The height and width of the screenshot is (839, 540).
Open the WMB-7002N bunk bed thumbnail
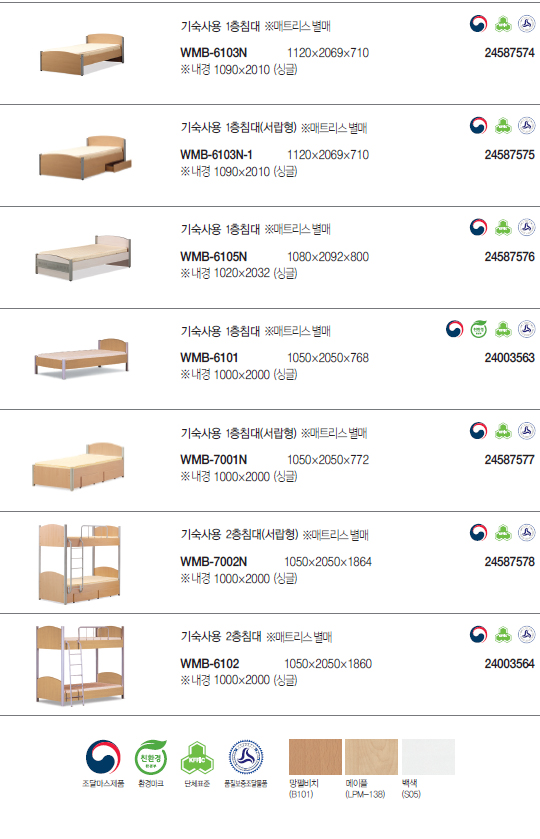coord(80,563)
